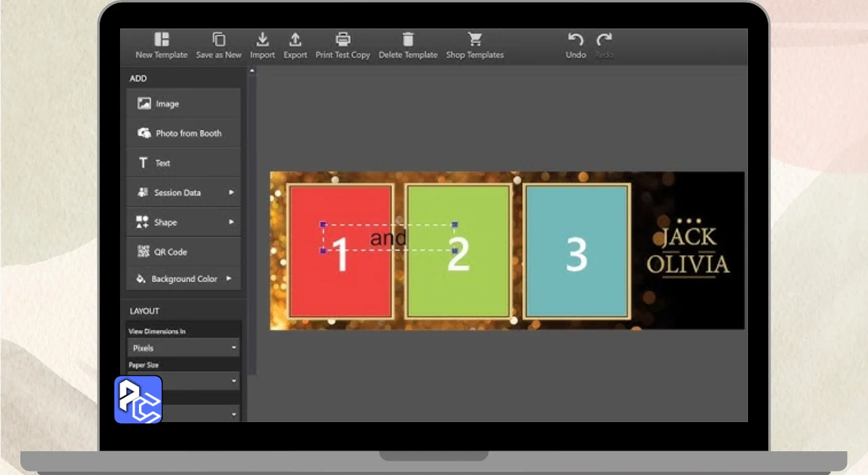This screenshot has height=475, width=868.
Task: Undo the last action
Action: coord(576,40)
